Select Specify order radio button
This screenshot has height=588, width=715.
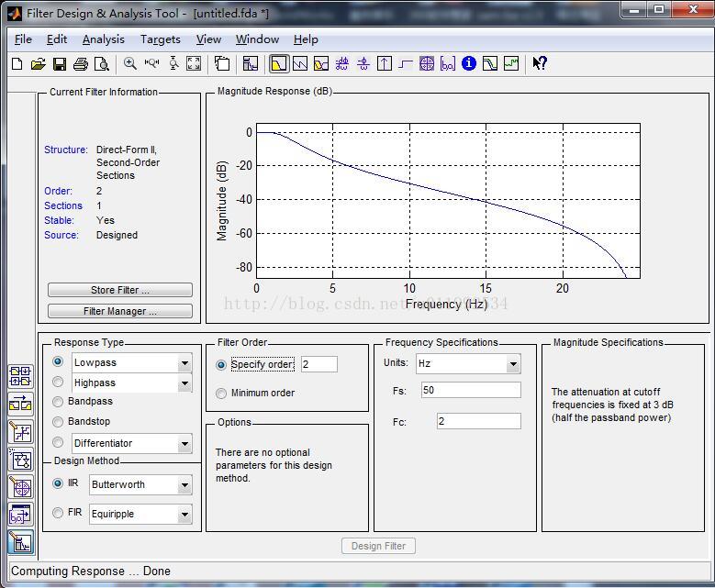pos(221,365)
